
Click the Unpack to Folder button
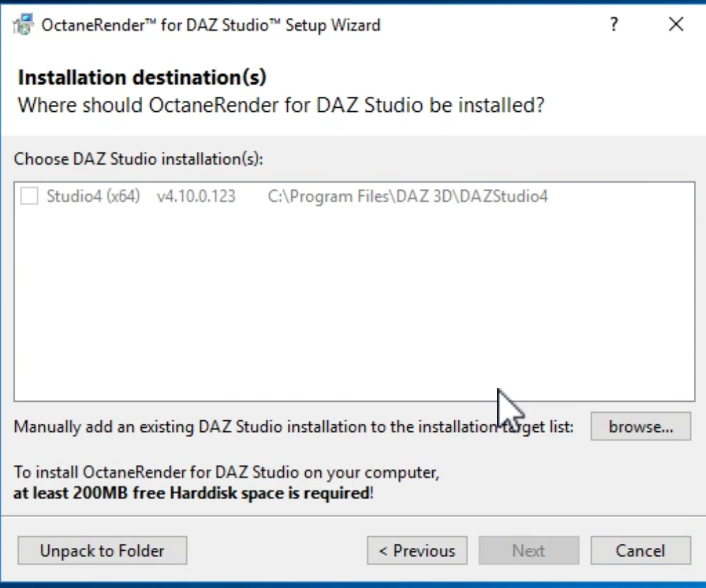(102, 551)
